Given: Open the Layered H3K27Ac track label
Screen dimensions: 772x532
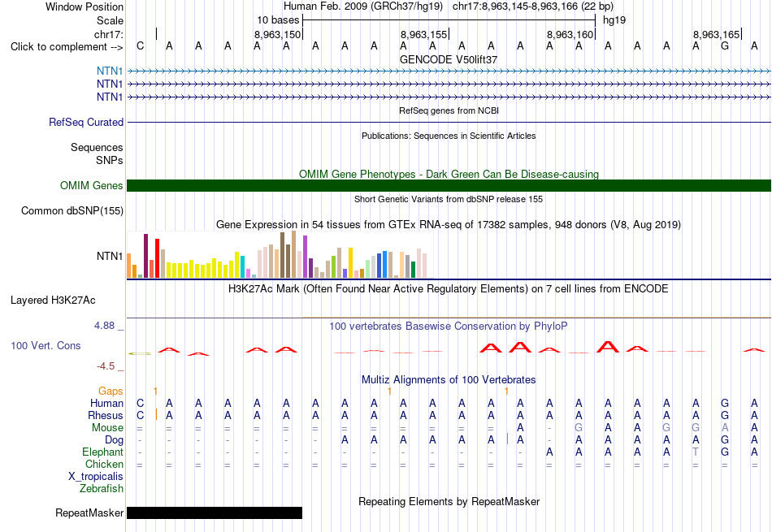Looking at the screenshot, I should tap(53, 301).
